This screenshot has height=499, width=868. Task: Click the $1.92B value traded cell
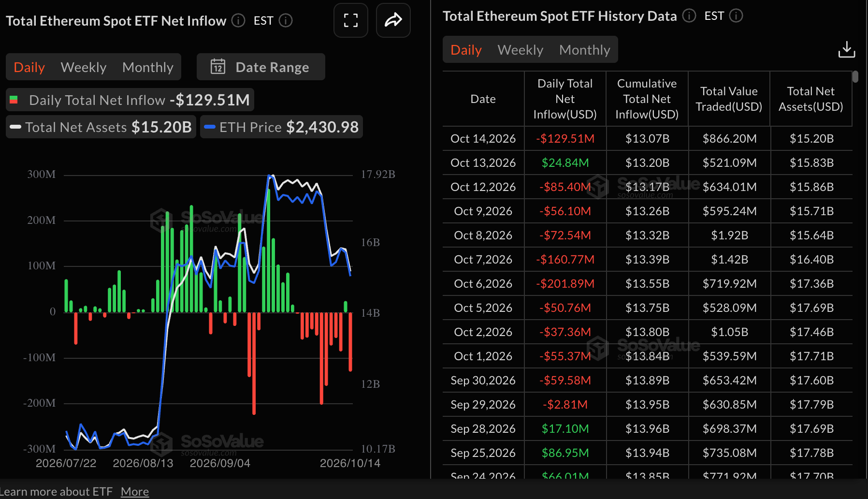[x=729, y=235]
